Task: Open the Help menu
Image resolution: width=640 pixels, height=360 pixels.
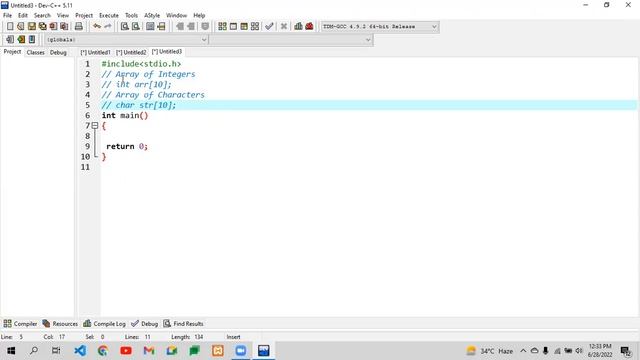Action: (x=199, y=16)
